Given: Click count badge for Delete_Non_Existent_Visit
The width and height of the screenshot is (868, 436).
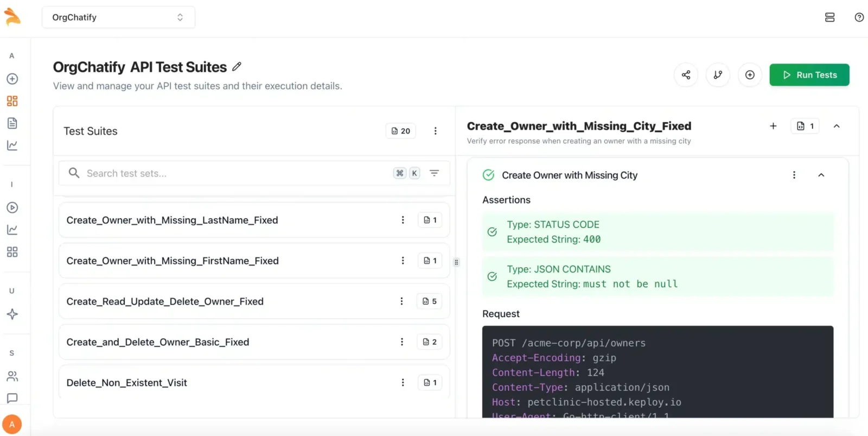Looking at the screenshot, I should pyautogui.click(x=430, y=383).
